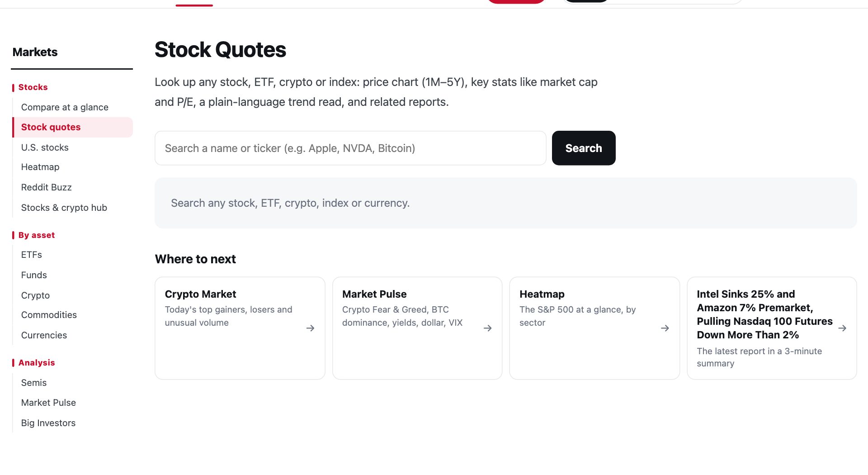Choose Crypto in the sidebar
868x475 pixels.
tap(35, 295)
